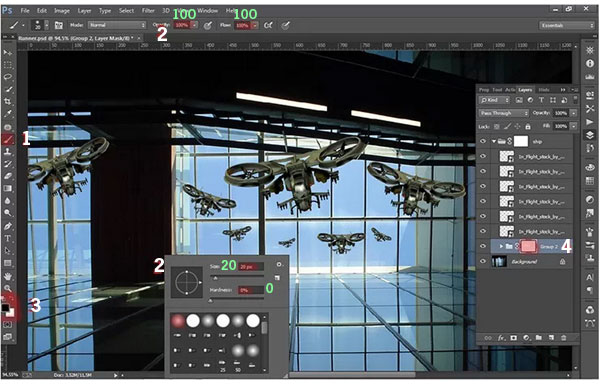This screenshot has height=384, width=600.
Task: Open the brush Mode Normal dropdown
Action: 117,25
